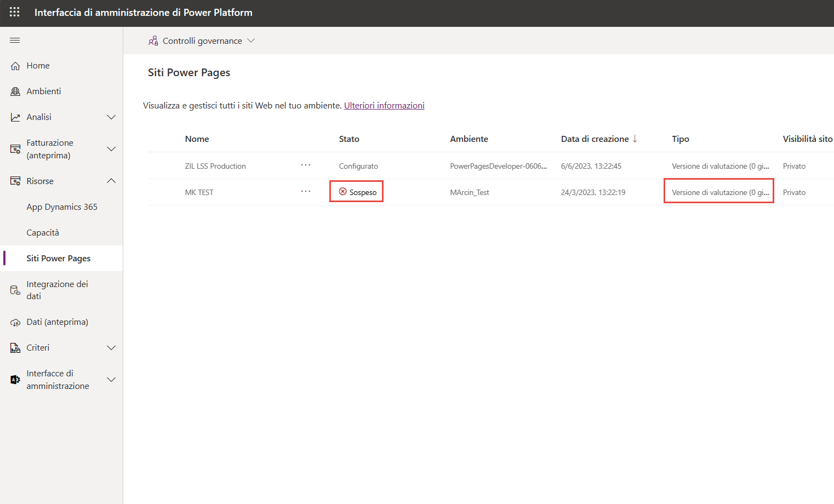Click the Siti Power Pages page heading
The height and width of the screenshot is (504, 834).
tap(189, 73)
